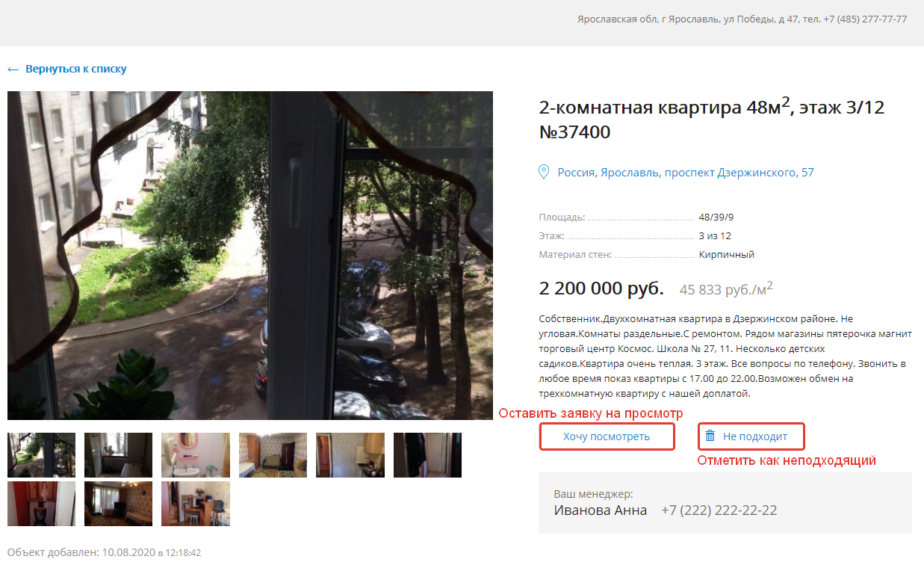Click the manager name 'Иванова Анна'
Viewport: 924px width, 568px height.
coord(601,510)
